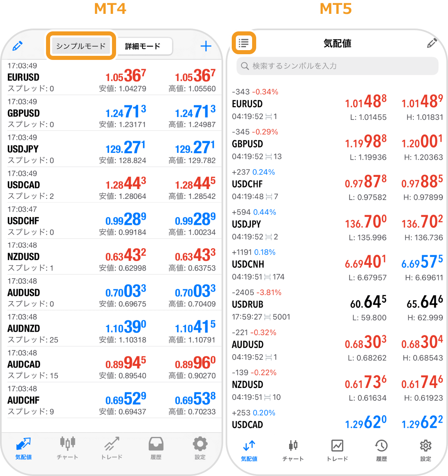448x476 pixels.
Task: Tap MT5 USDCNH high value H: 6.69611
Action: (x=425, y=278)
